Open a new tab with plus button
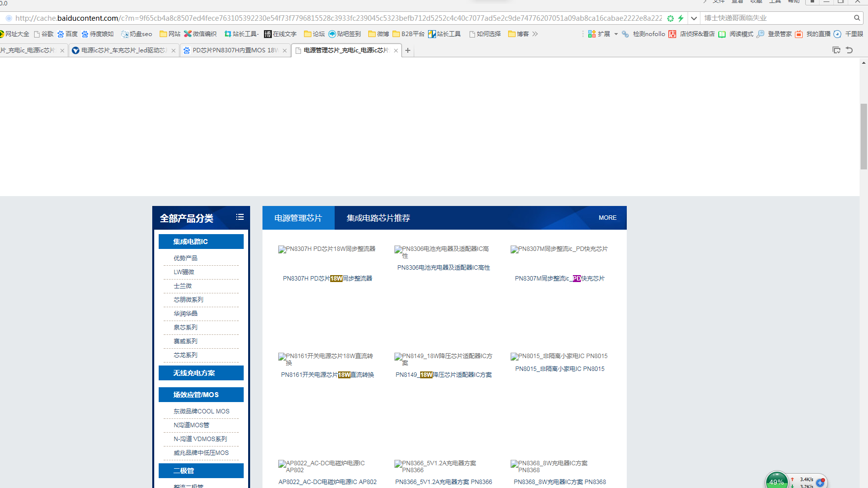 pos(408,50)
